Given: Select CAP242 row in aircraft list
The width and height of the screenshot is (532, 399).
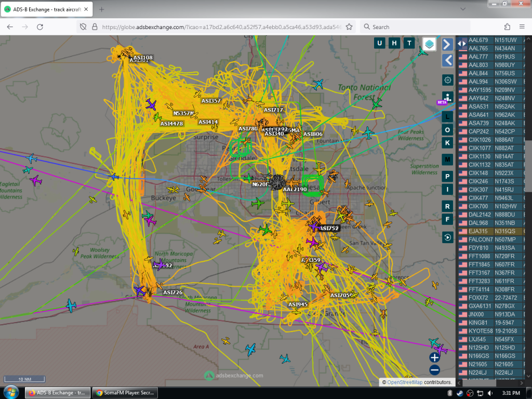Looking at the screenshot, I should point(491,131).
